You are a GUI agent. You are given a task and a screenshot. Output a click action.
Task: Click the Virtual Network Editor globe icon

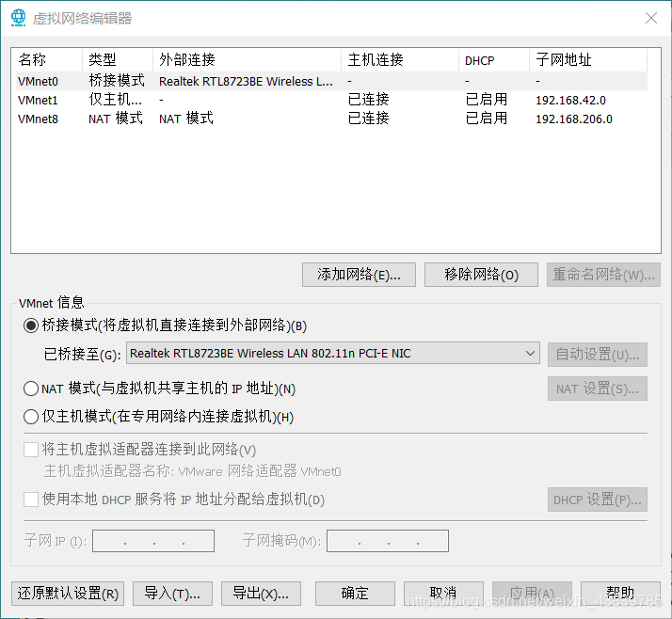coord(18,18)
